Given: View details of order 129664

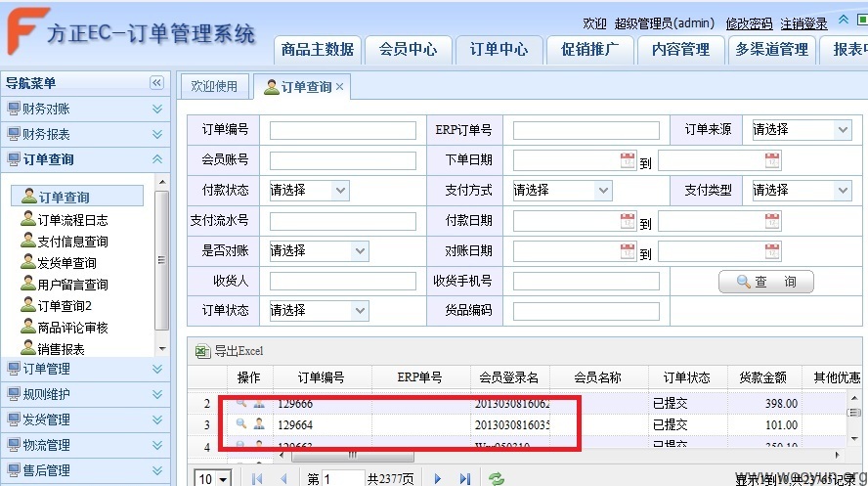Looking at the screenshot, I should pyautogui.click(x=240, y=424).
